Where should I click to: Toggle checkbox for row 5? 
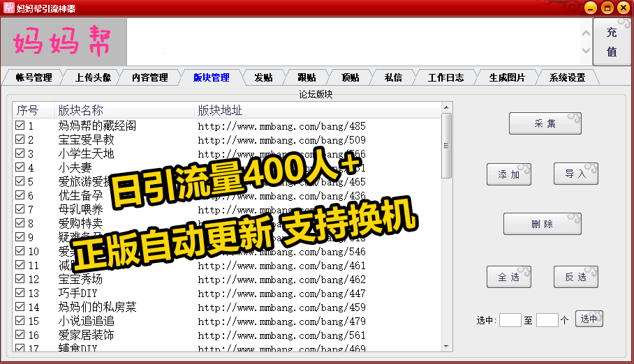tap(20, 181)
